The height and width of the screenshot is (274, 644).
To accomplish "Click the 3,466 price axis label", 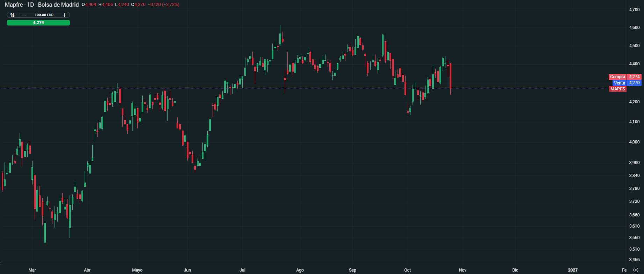I will point(634,260).
